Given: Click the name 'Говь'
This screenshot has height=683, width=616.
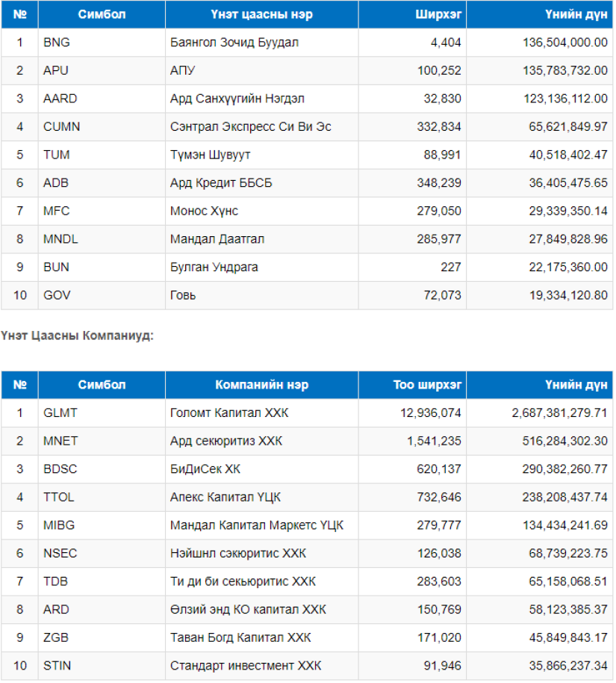Looking at the screenshot, I should [183, 295].
